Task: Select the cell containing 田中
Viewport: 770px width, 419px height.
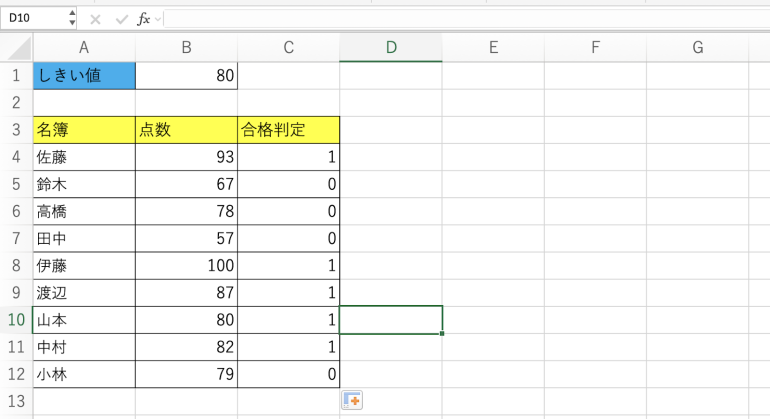Action: [x=84, y=239]
